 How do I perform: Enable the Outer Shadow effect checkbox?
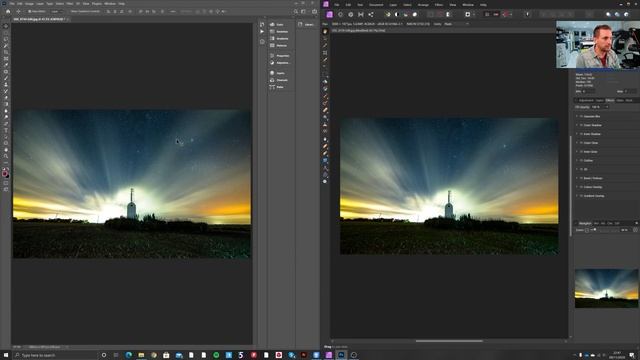point(581,125)
